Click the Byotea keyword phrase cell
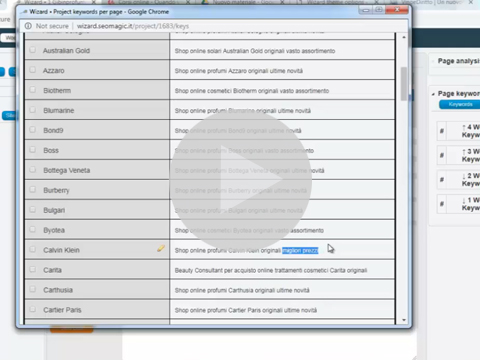Screen dimensions: 480x360 pyautogui.click(x=282, y=230)
